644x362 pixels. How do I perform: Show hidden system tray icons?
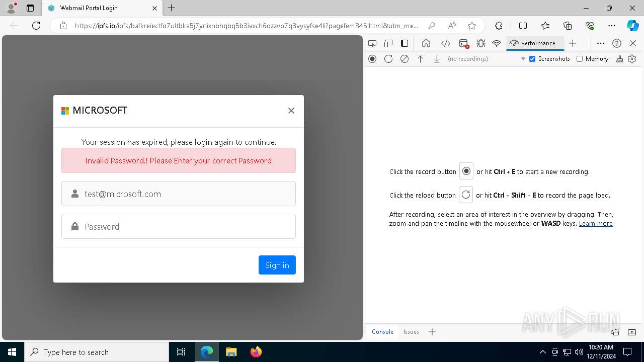tap(542, 352)
